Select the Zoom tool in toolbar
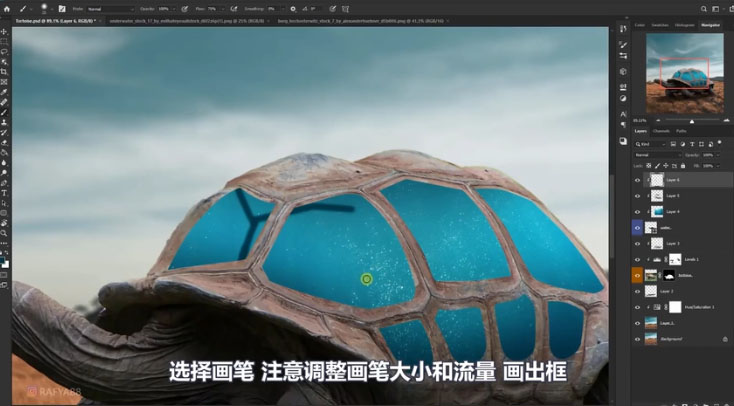 [x=5, y=232]
